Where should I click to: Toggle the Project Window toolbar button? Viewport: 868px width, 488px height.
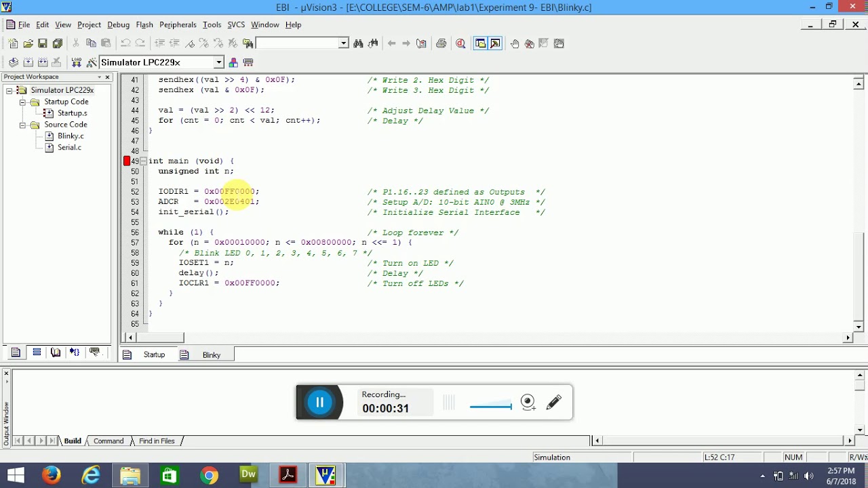[x=481, y=43]
